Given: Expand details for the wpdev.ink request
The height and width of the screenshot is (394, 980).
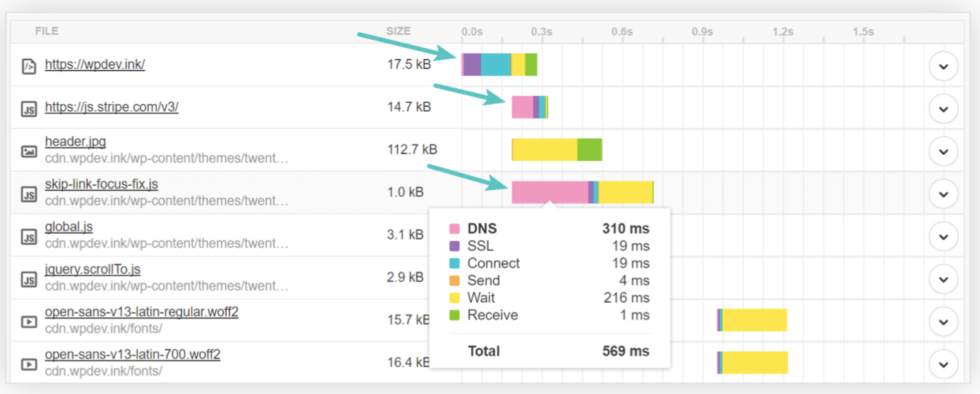Looking at the screenshot, I should coord(943,66).
